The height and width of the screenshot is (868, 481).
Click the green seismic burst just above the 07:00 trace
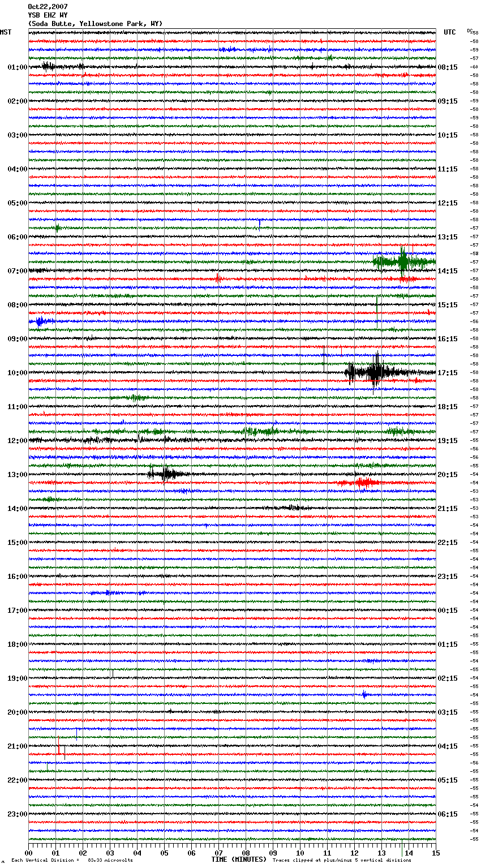coord(402,262)
